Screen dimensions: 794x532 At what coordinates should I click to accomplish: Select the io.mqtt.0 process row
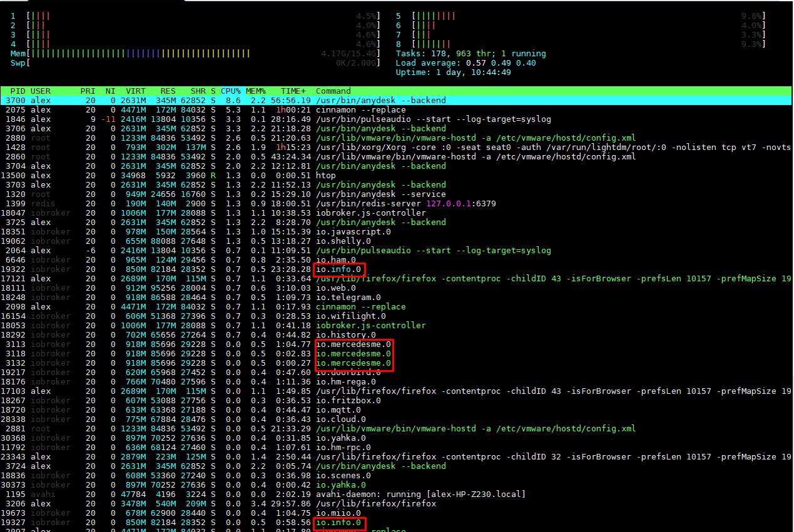396,409
